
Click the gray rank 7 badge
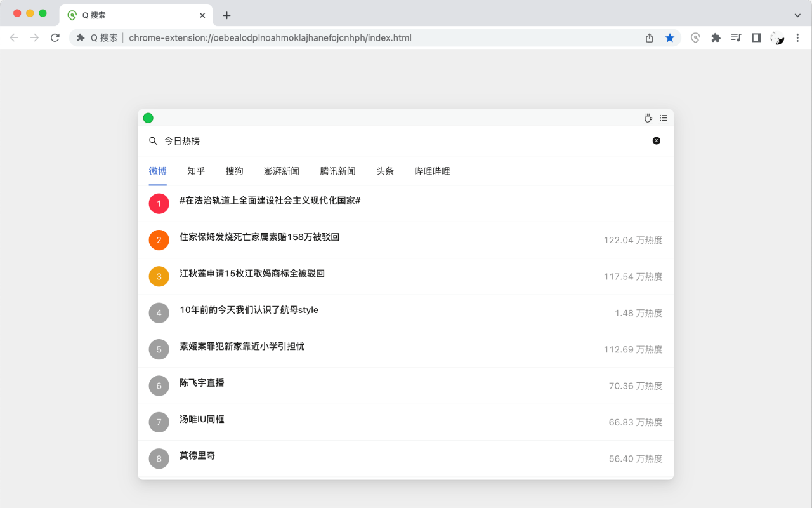point(159,422)
